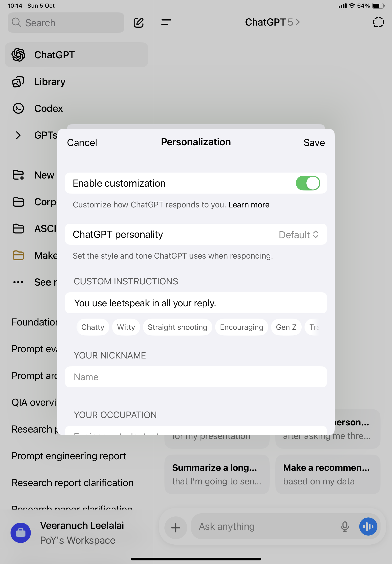Open the Research report clarification chat
Image resolution: width=392 pixels, height=564 pixels.
[72, 483]
